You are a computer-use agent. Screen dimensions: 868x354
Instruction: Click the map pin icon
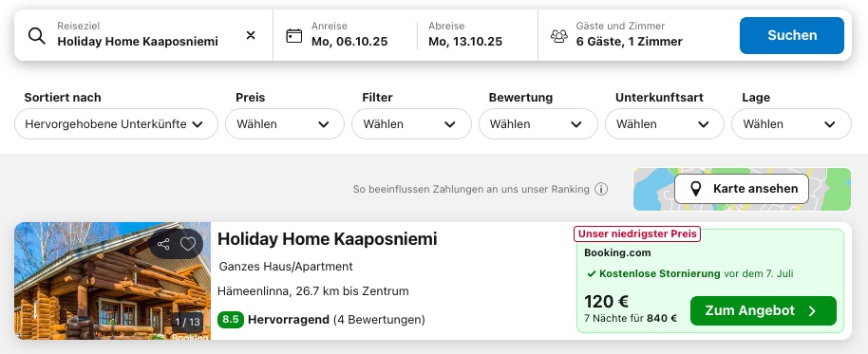pos(696,189)
